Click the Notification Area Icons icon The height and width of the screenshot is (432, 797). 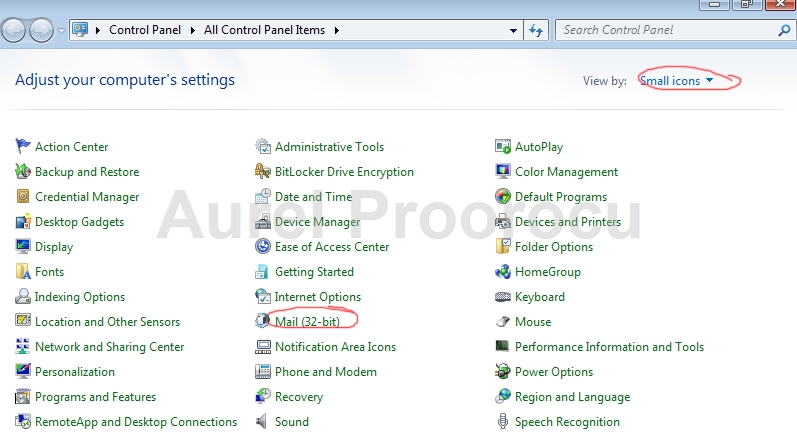click(263, 347)
